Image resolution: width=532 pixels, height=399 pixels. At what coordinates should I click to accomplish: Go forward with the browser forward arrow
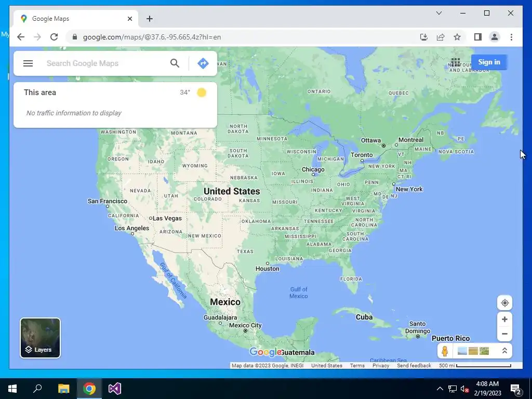click(x=37, y=37)
